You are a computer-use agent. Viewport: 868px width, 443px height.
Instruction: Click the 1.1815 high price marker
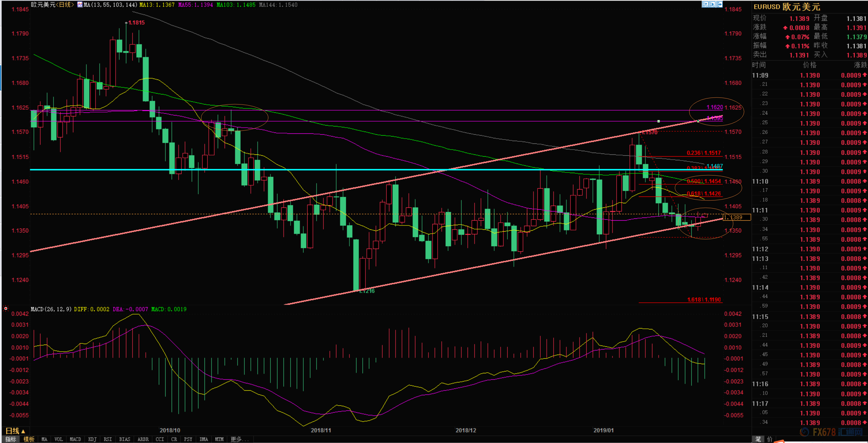pyautogui.click(x=136, y=23)
